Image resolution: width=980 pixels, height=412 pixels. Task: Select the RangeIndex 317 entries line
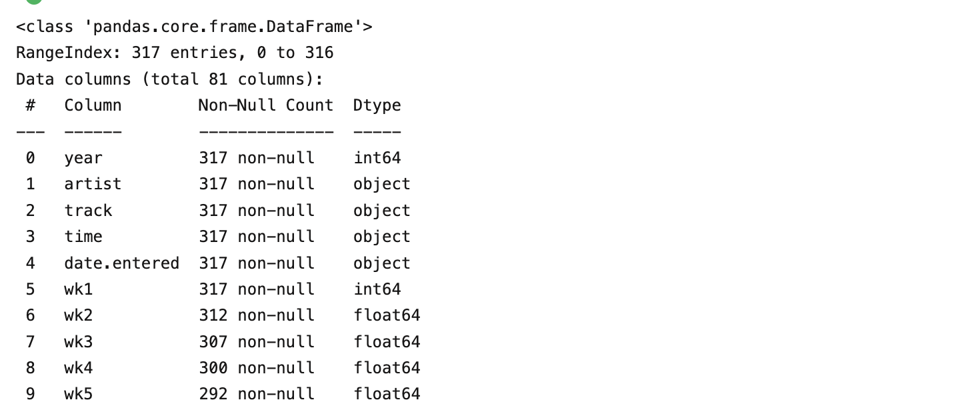click(x=175, y=53)
